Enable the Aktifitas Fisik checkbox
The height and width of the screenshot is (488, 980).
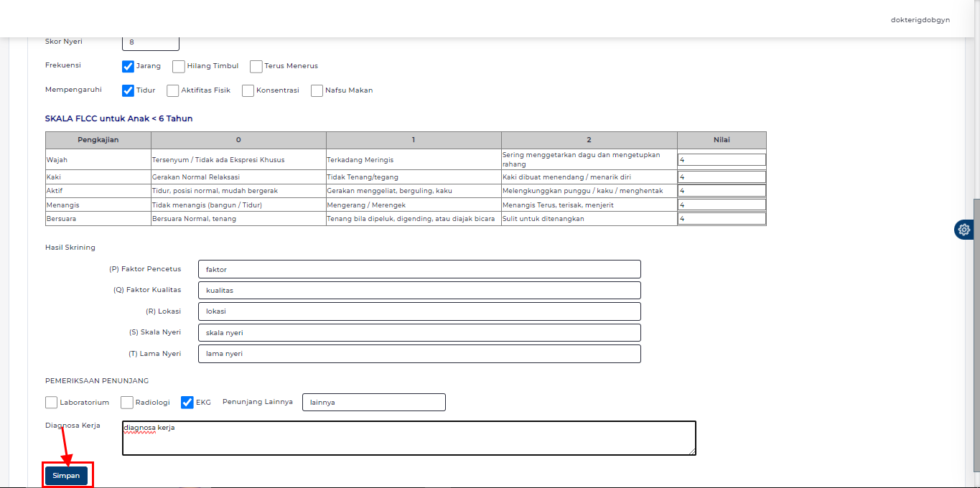172,90
